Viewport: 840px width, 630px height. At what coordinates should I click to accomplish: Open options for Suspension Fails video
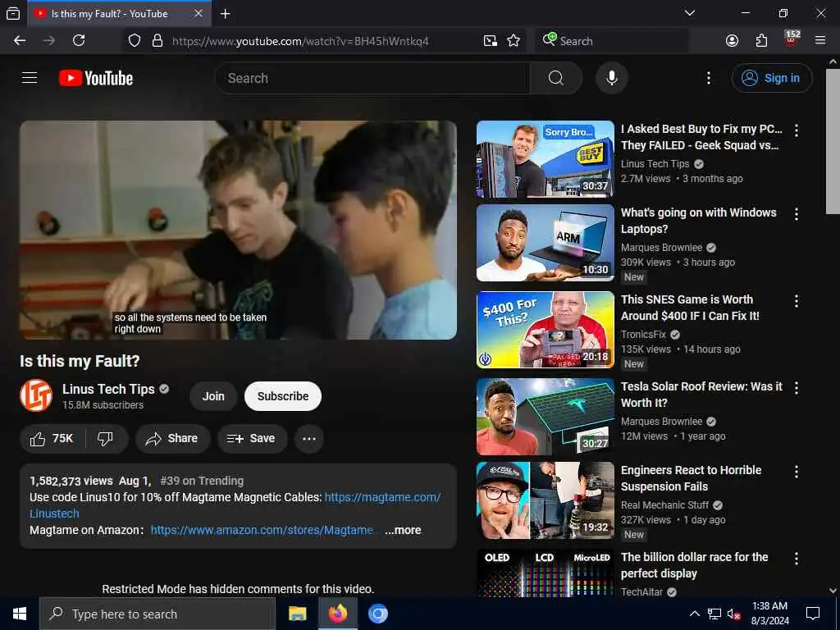(x=797, y=472)
